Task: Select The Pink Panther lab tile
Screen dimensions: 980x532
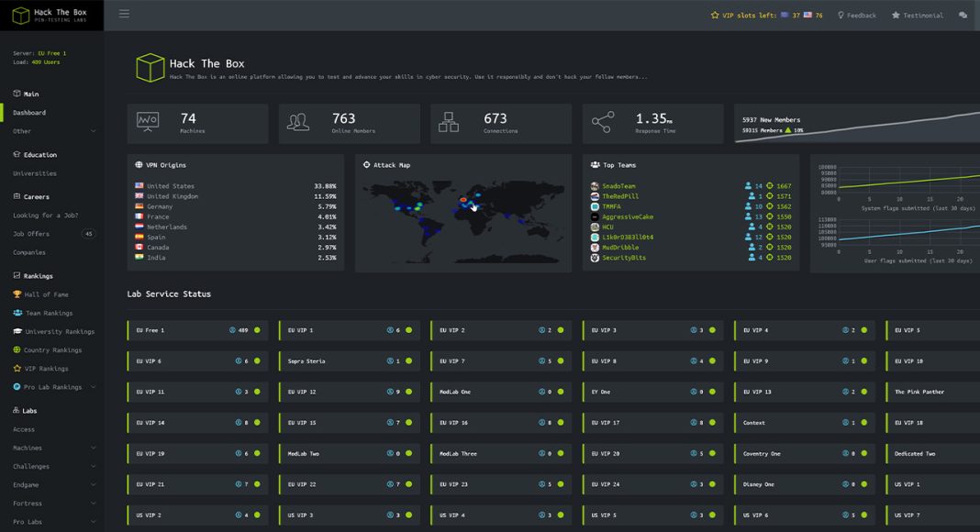Action: coord(933,393)
